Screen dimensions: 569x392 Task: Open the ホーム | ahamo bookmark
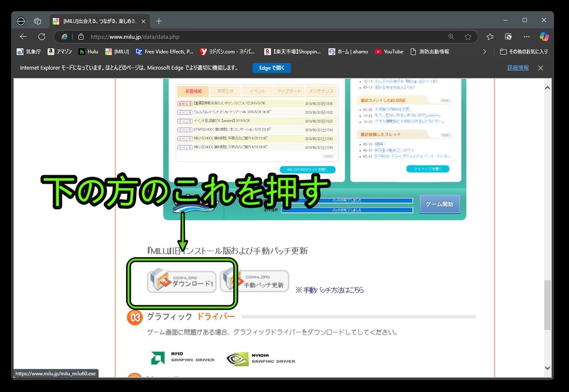[348, 52]
